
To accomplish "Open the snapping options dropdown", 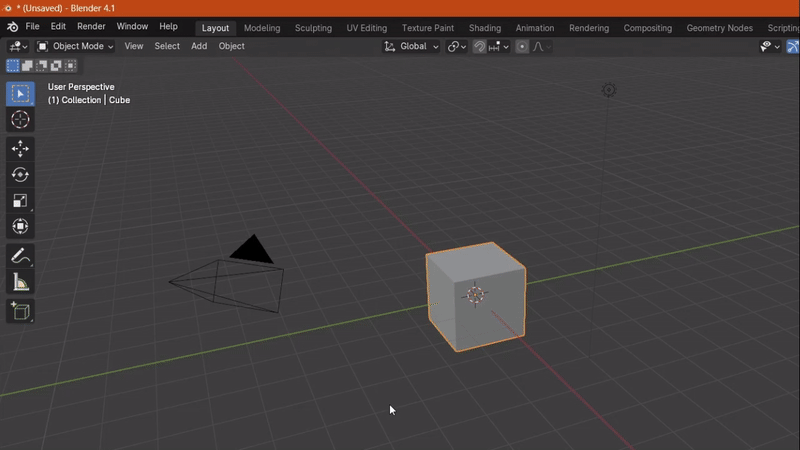I will point(498,46).
